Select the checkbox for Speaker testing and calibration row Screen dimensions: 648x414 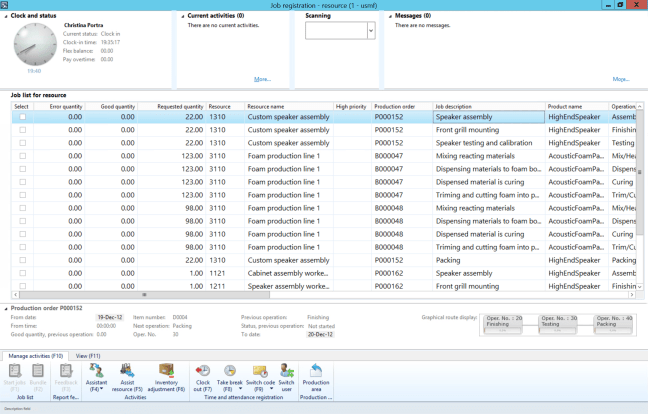[x=22, y=143]
